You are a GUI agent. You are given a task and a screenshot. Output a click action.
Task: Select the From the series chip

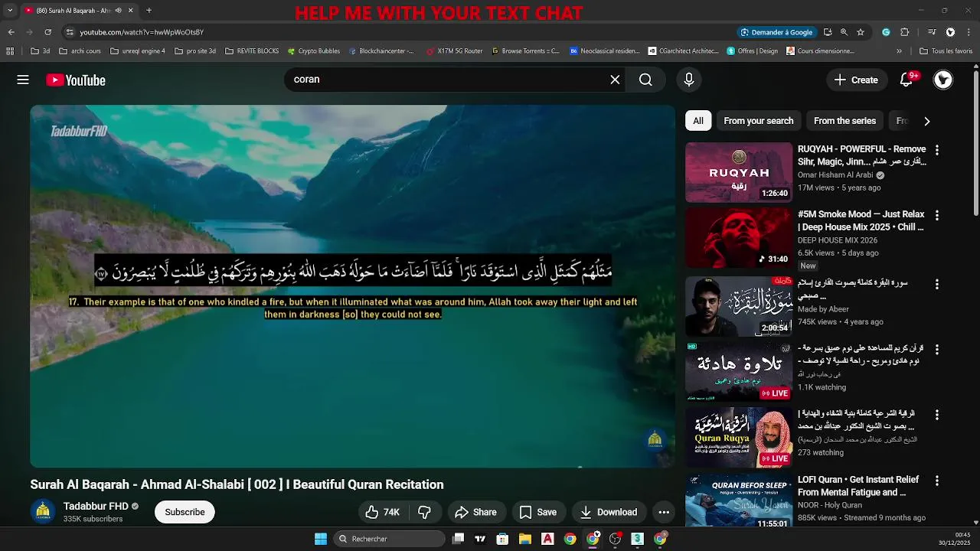pos(844,121)
